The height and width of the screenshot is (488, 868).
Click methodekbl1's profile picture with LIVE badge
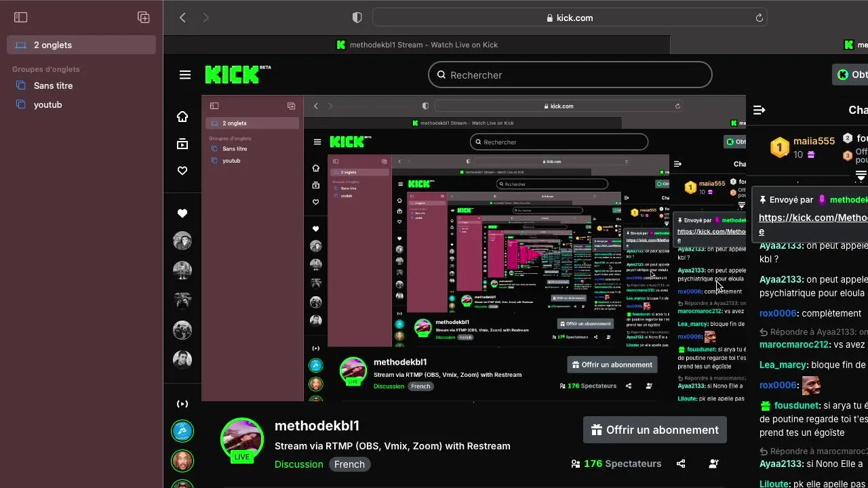click(242, 440)
